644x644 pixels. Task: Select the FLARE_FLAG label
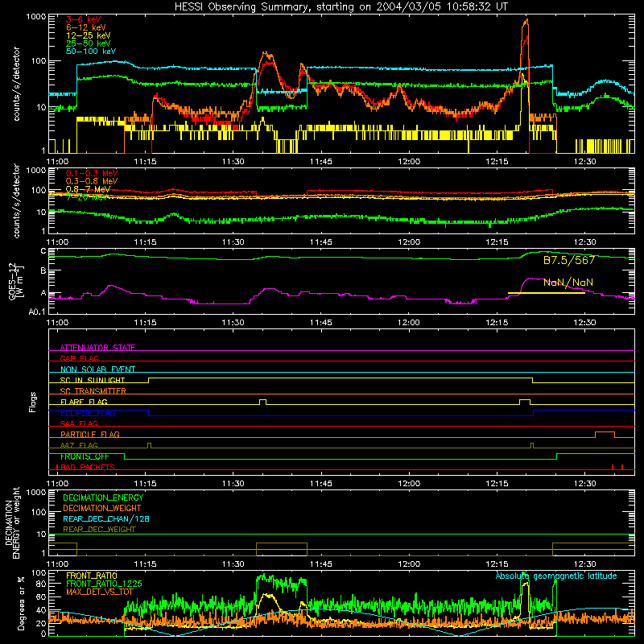tap(84, 402)
